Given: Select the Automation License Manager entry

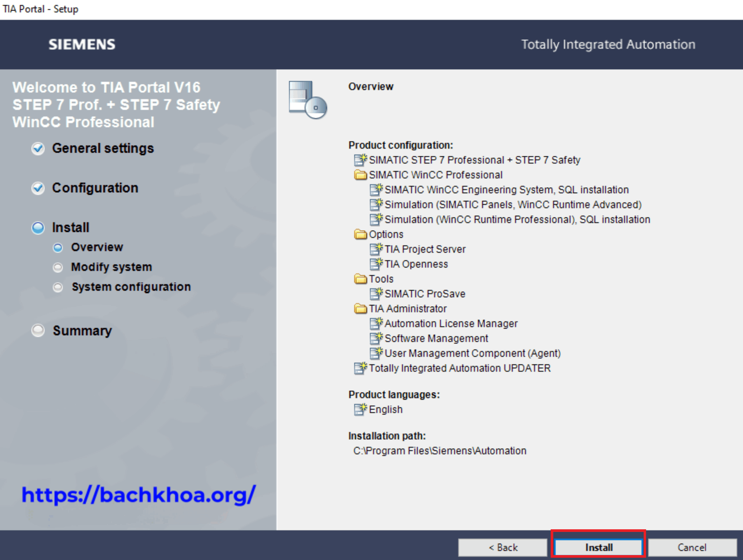Looking at the screenshot, I should pyautogui.click(x=451, y=324).
